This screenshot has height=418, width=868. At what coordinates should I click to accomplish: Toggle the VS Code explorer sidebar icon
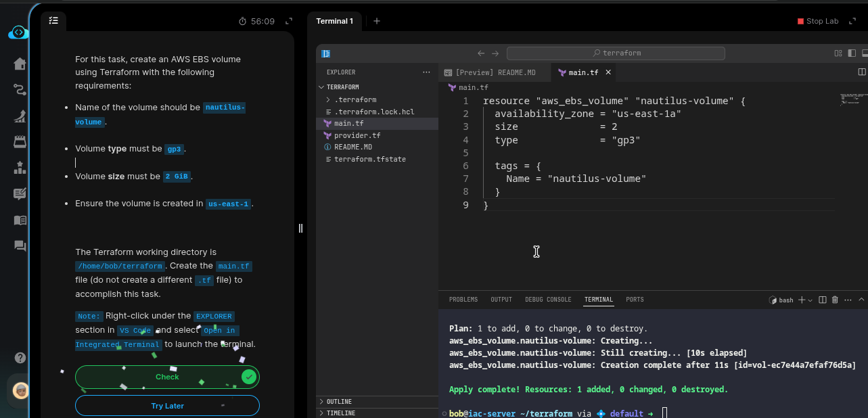325,53
